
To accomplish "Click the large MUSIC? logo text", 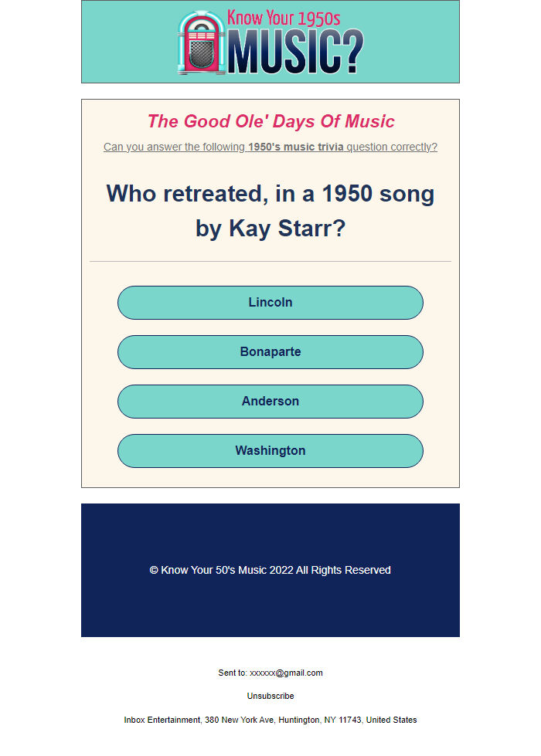I will coord(295,52).
